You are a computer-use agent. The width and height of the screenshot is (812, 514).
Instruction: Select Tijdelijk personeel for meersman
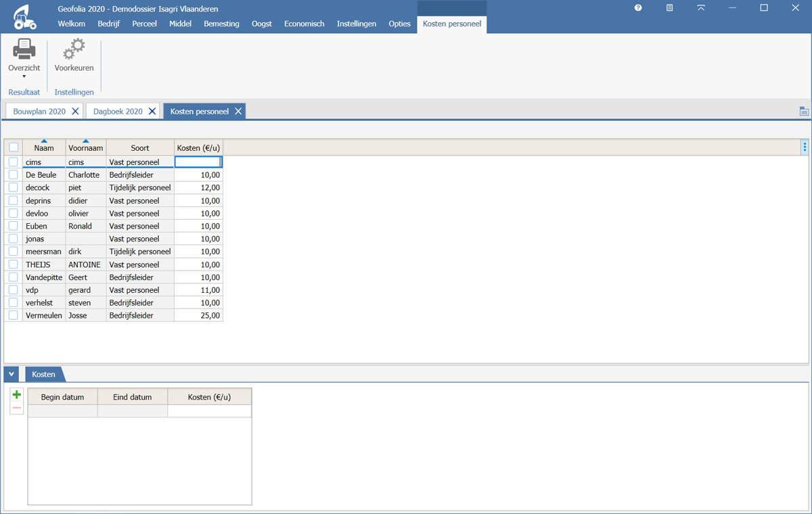click(140, 252)
